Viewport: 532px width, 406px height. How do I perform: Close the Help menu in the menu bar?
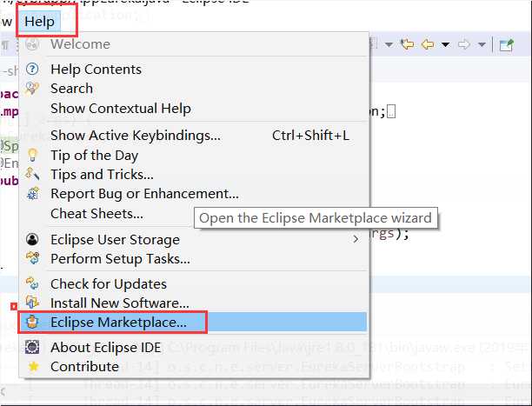tap(39, 20)
